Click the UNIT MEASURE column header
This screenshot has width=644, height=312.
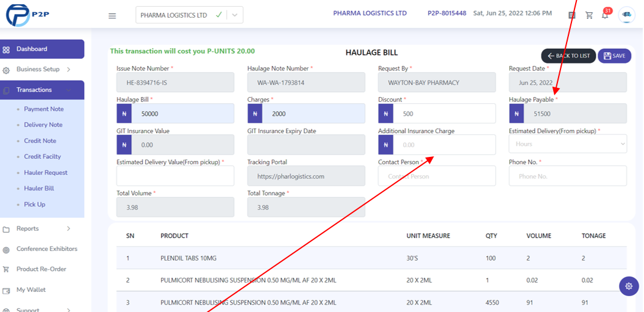coord(428,236)
